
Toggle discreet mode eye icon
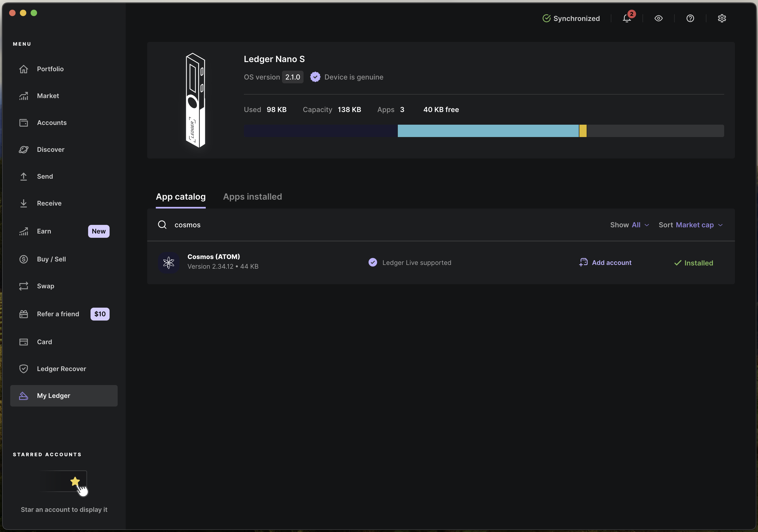tap(658, 19)
